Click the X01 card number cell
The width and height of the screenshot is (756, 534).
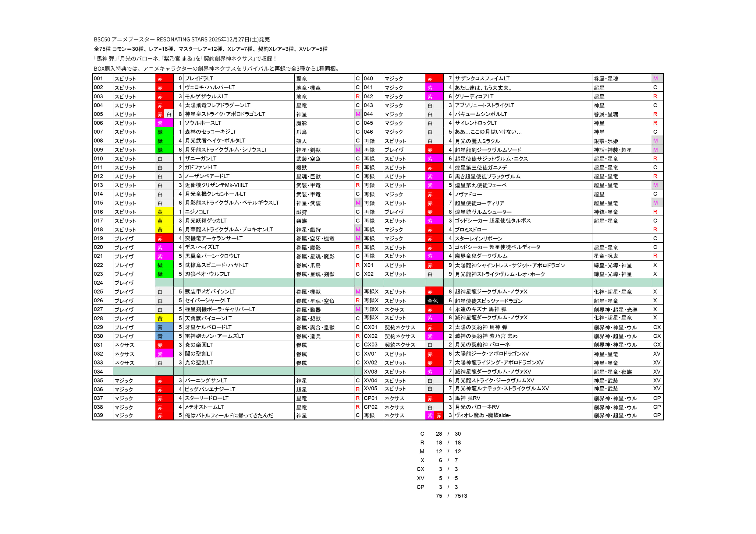click(372, 265)
